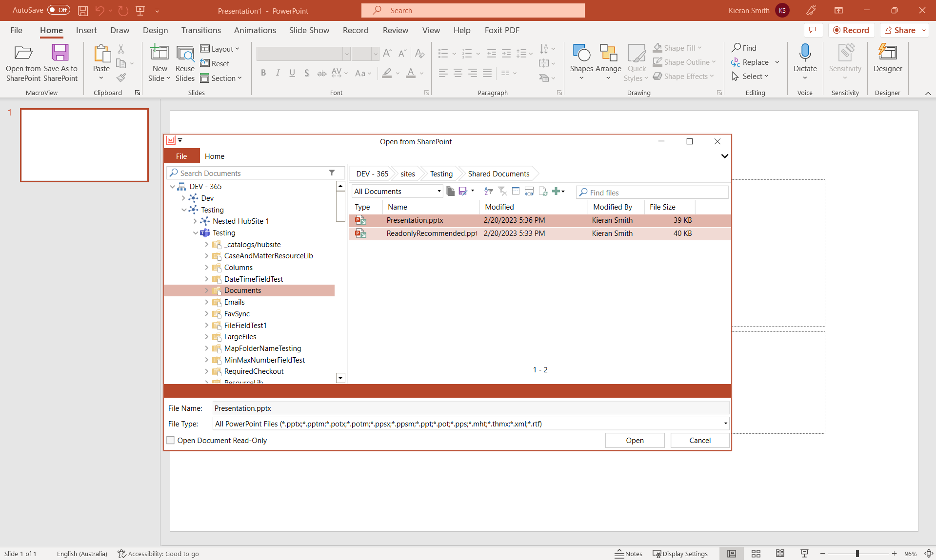Open File Type dropdown
The image size is (936, 560).
[725, 424]
